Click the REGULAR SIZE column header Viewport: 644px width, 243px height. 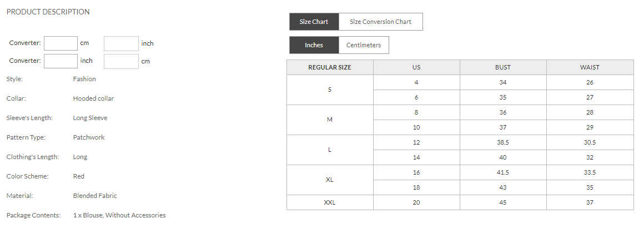click(x=330, y=67)
